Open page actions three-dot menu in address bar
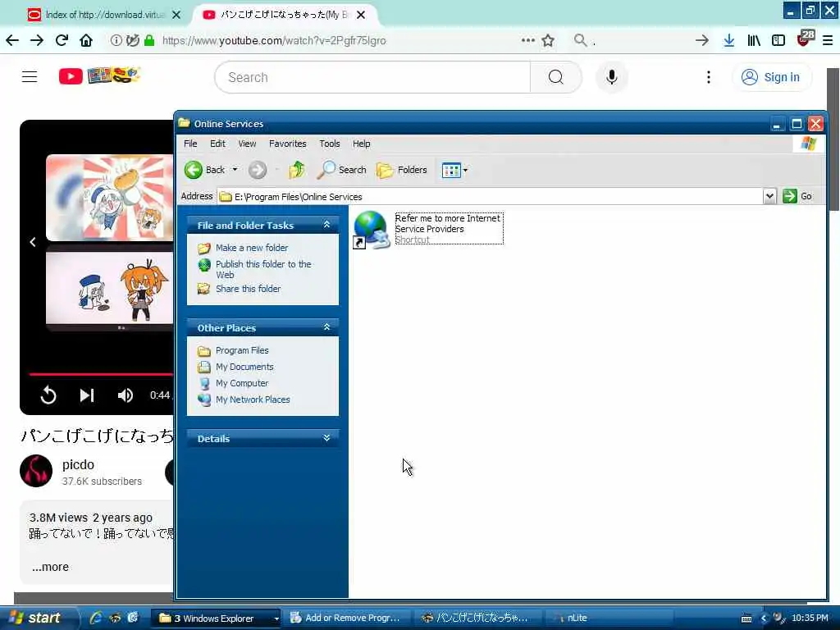 click(527, 40)
